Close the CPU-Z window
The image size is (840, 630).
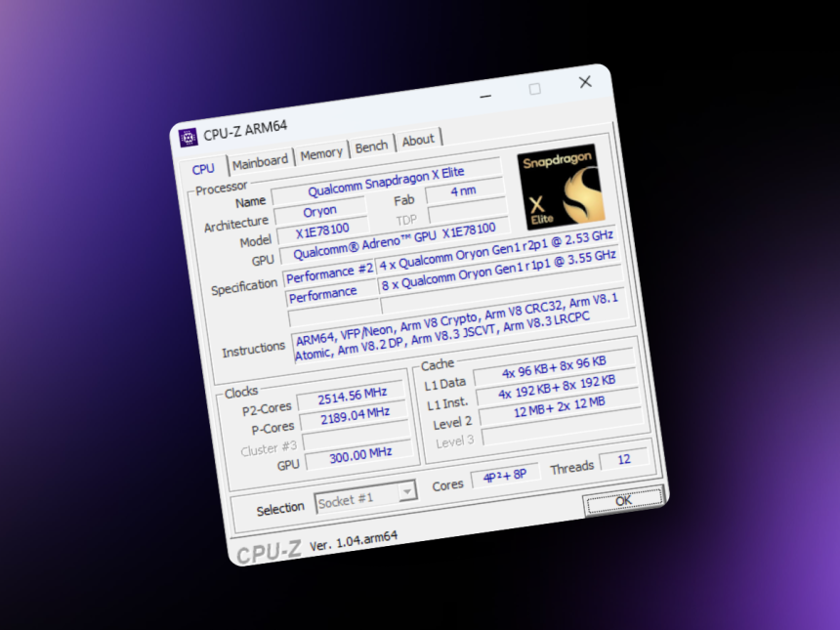tap(585, 82)
